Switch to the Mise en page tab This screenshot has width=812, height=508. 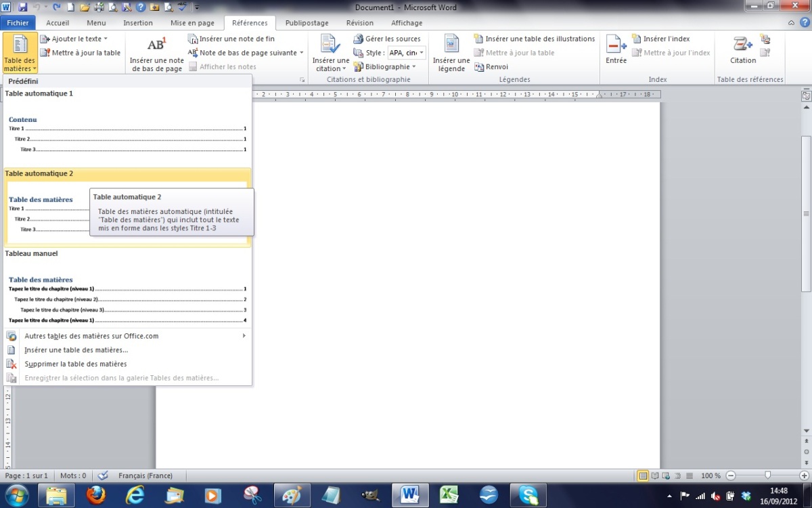click(x=192, y=23)
